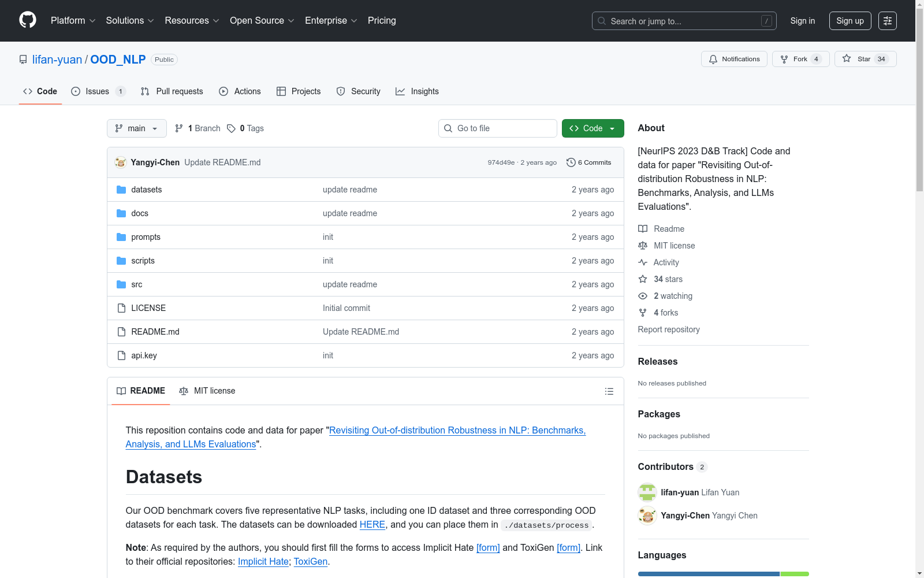Open the Implicit Hate repository link
924x578 pixels.
(263, 562)
